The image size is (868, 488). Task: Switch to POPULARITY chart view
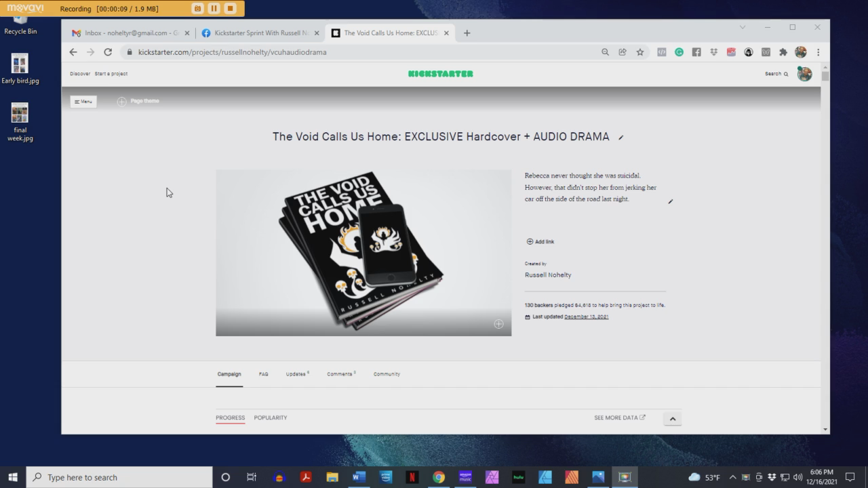click(x=271, y=418)
